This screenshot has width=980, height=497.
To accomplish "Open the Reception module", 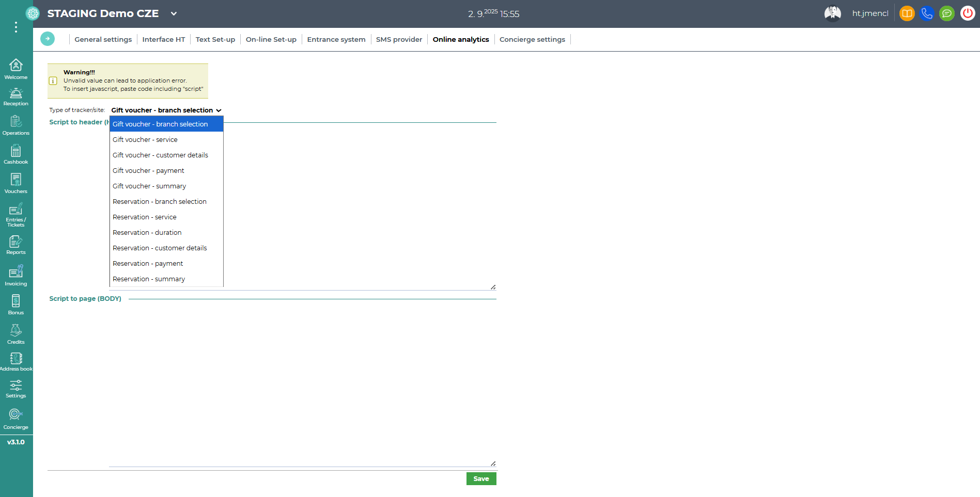I will [16, 97].
